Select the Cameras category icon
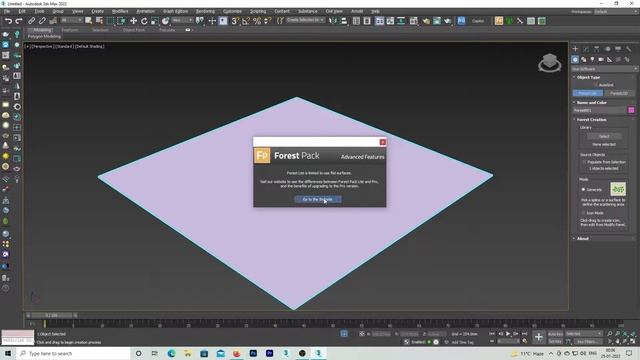640x360 pixels. pyautogui.click(x=601, y=60)
